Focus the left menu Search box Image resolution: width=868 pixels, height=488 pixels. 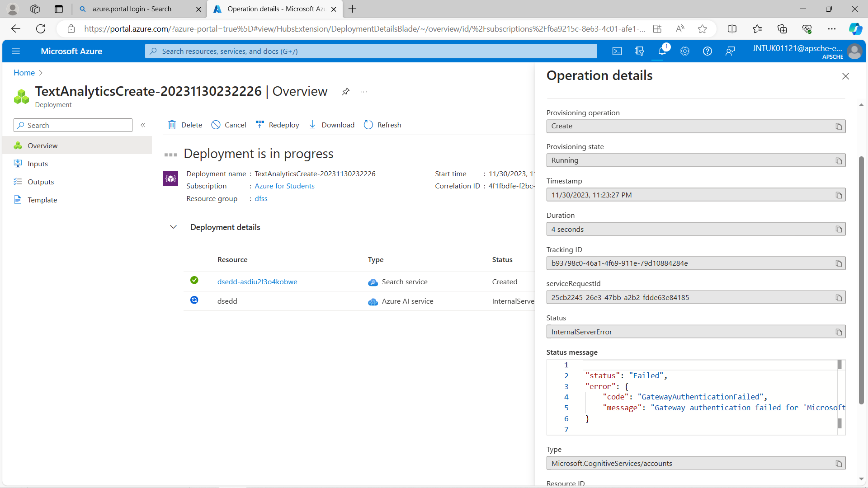coord(73,125)
